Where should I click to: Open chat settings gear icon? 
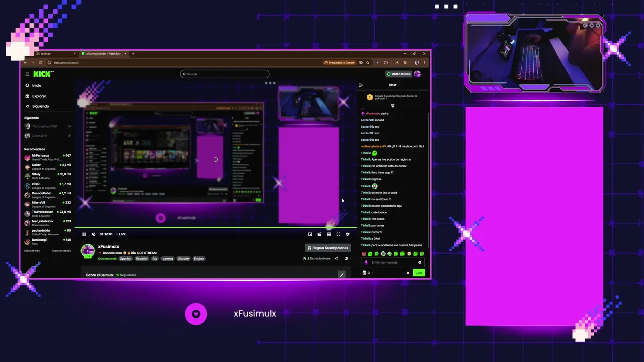pos(408,273)
